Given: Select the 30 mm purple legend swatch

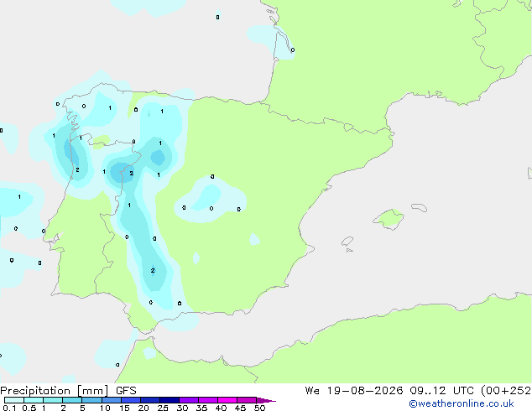Looking at the screenshot, I should (188, 400).
